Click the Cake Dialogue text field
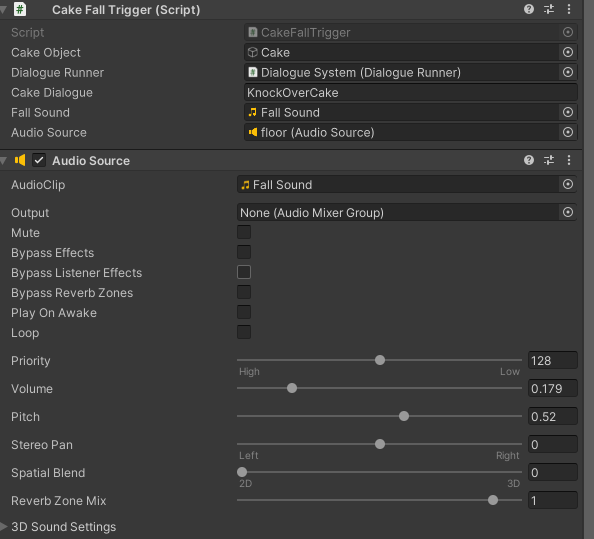Viewport: 594px width, 539px height. tap(411, 92)
